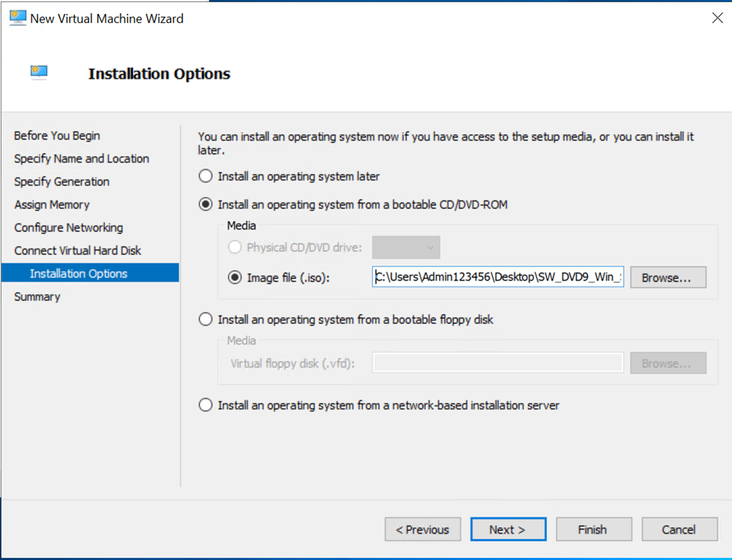Click Next to continue the wizard
This screenshot has width=732, height=560.
[x=508, y=529]
